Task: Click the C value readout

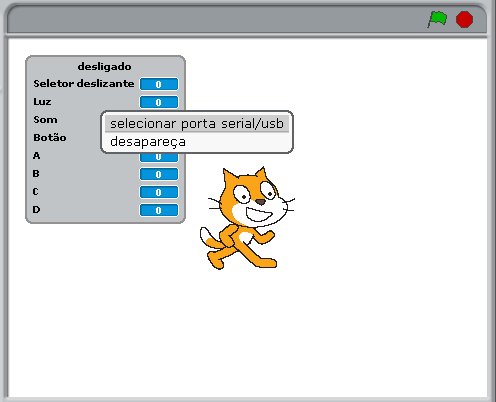Action: 159,192
